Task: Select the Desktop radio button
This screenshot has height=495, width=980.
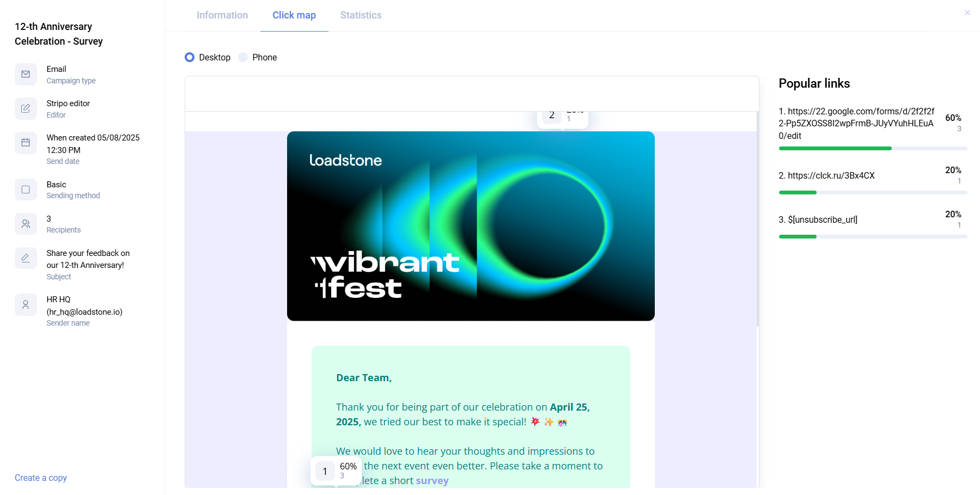Action: pos(190,57)
